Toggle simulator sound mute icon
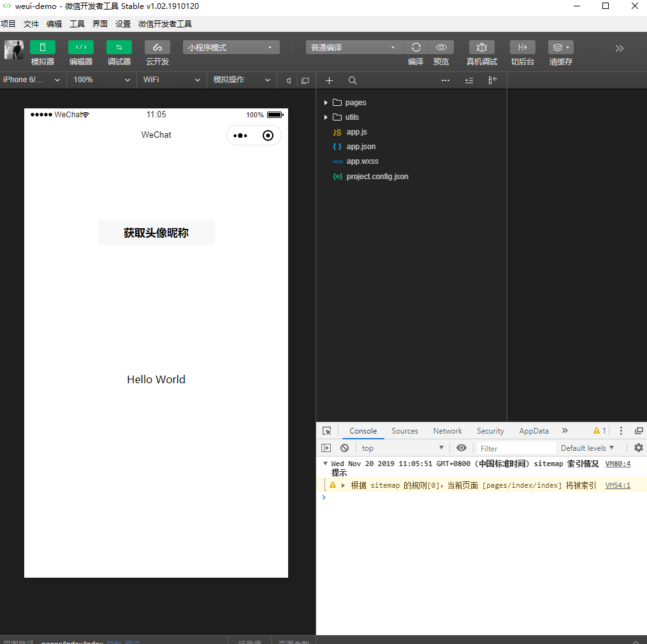 click(x=289, y=80)
